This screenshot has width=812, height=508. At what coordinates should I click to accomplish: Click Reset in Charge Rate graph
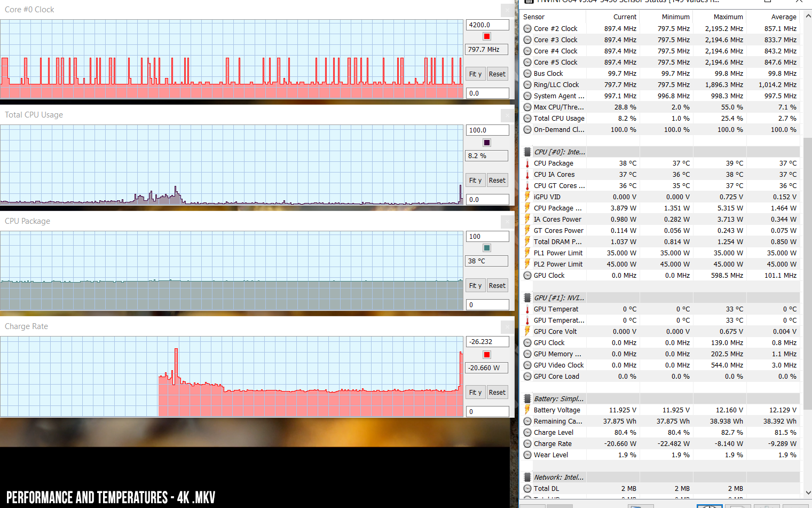[497, 393]
